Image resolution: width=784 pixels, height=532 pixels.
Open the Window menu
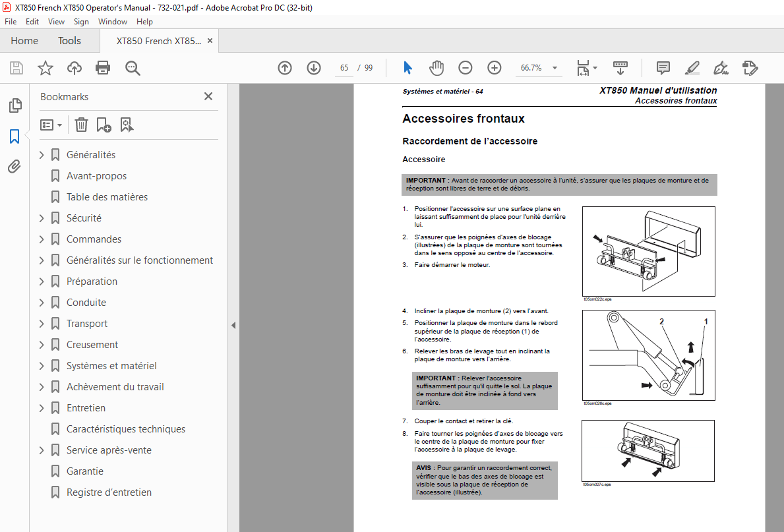[x=113, y=22]
